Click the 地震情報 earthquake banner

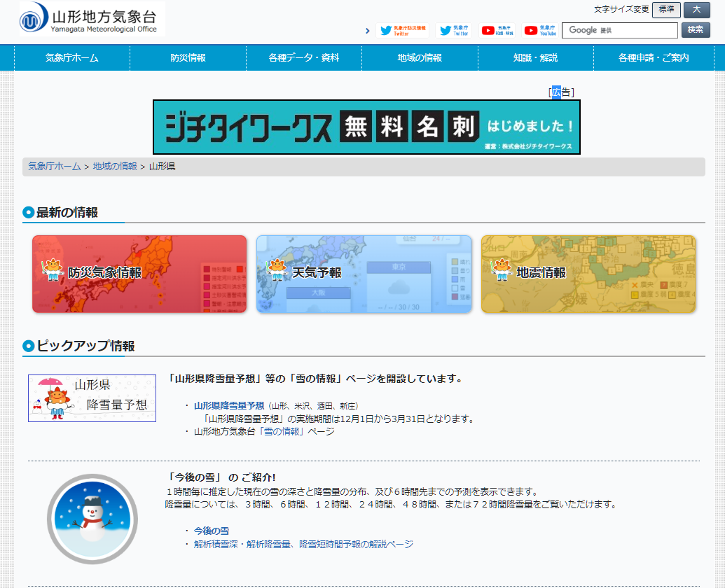click(x=588, y=274)
